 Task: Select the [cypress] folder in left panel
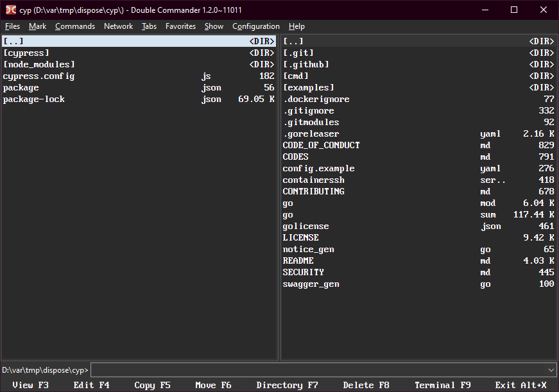click(x=26, y=53)
